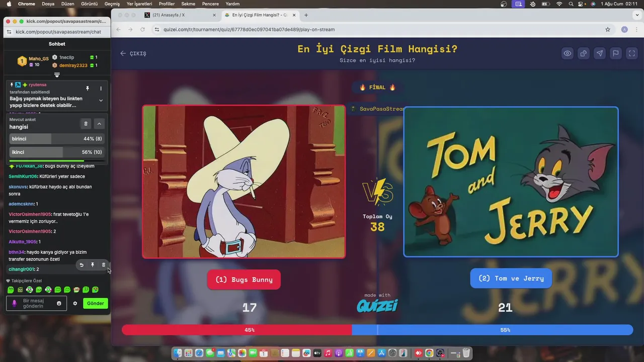Screen dimensions: 644x362
Task: Click the paper-plane share icon in quiz header
Action: tap(600, 53)
